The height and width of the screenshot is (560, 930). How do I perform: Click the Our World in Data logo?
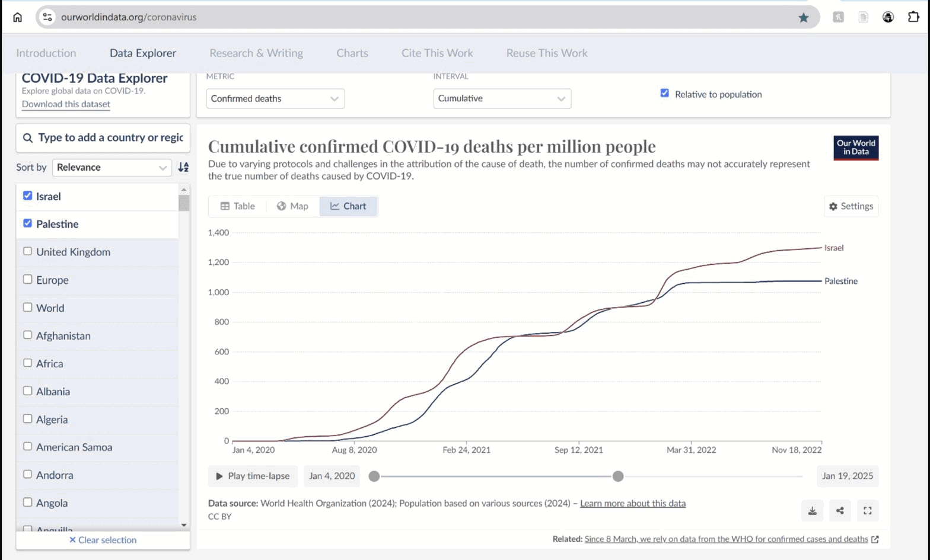[x=855, y=148]
